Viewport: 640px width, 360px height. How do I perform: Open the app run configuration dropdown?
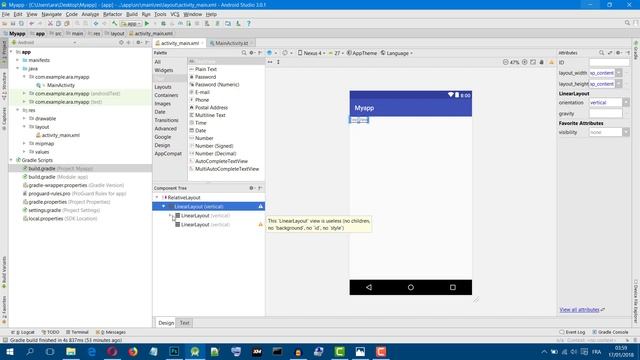pyautogui.click(x=131, y=24)
